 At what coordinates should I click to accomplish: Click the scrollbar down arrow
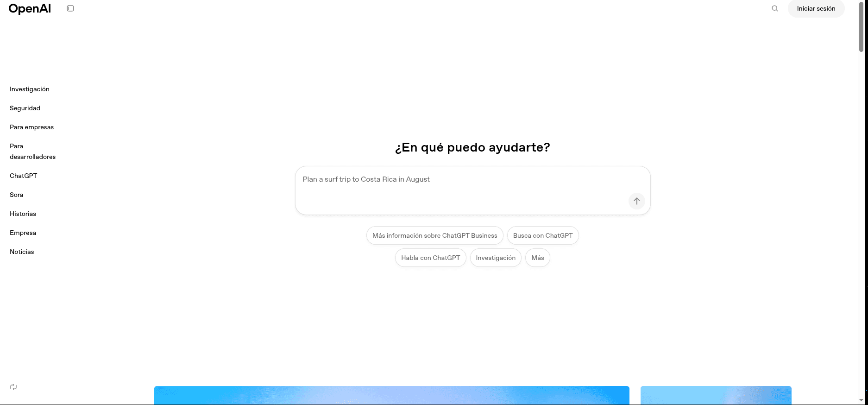[x=861, y=400]
